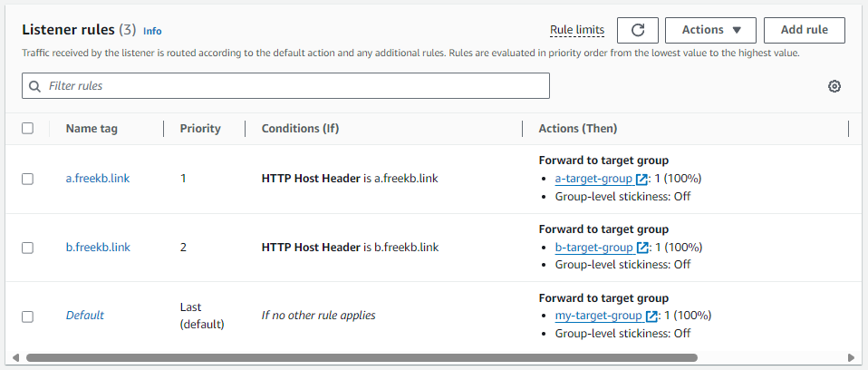The height and width of the screenshot is (370, 868).
Task: Open the Info link beside Listener rules
Action: pos(152,31)
